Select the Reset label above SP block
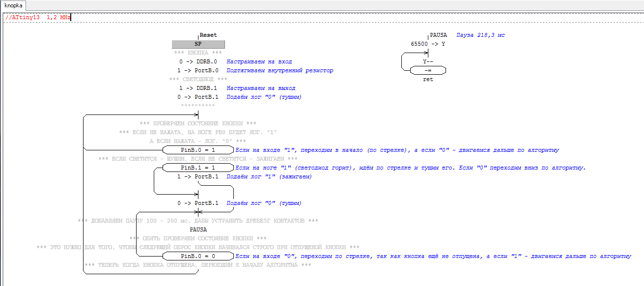This screenshot has width=644, height=286. [x=208, y=35]
